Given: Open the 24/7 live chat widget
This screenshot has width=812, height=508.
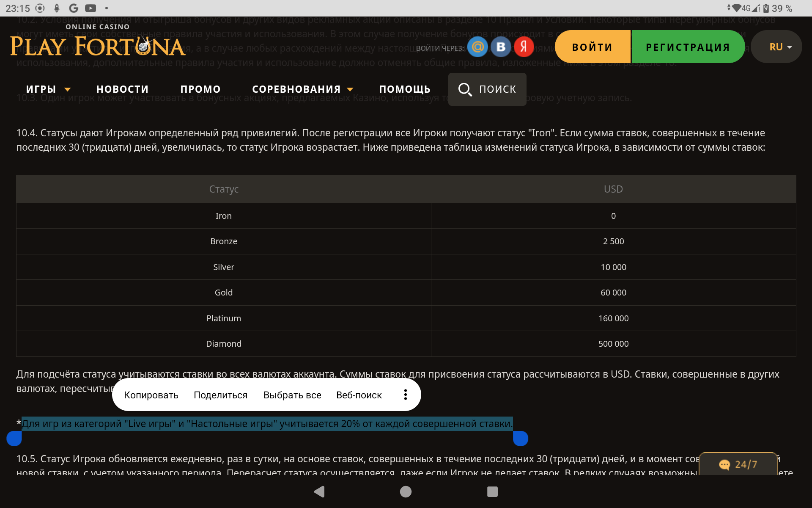Looking at the screenshot, I should click(x=738, y=464).
